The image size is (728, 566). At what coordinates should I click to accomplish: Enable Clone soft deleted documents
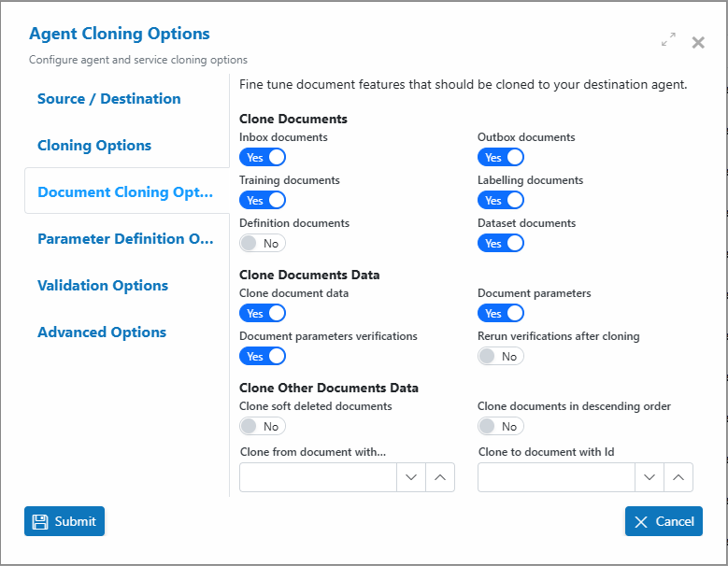click(263, 426)
